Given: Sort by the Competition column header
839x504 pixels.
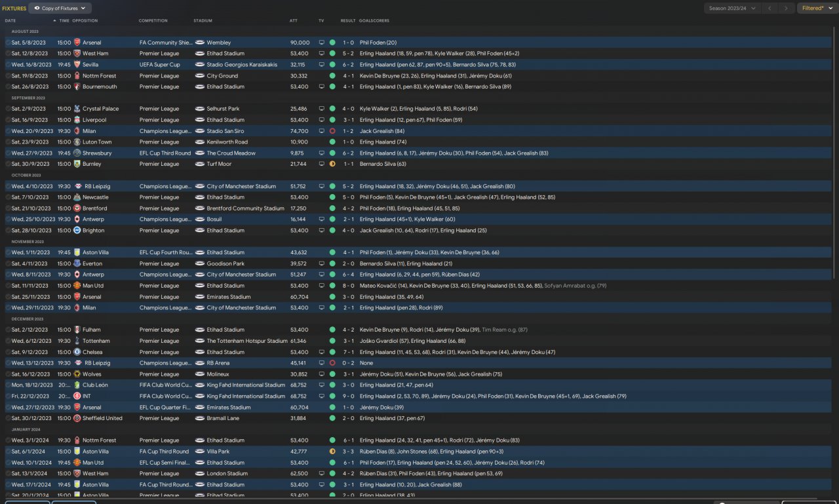Looking at the screenshot, I should point(153,21).
